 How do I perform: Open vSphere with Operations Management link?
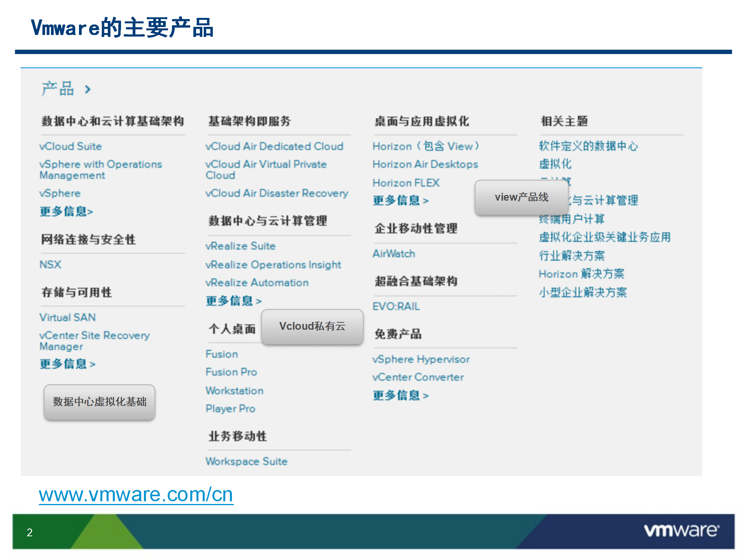(x=100, y=170)
